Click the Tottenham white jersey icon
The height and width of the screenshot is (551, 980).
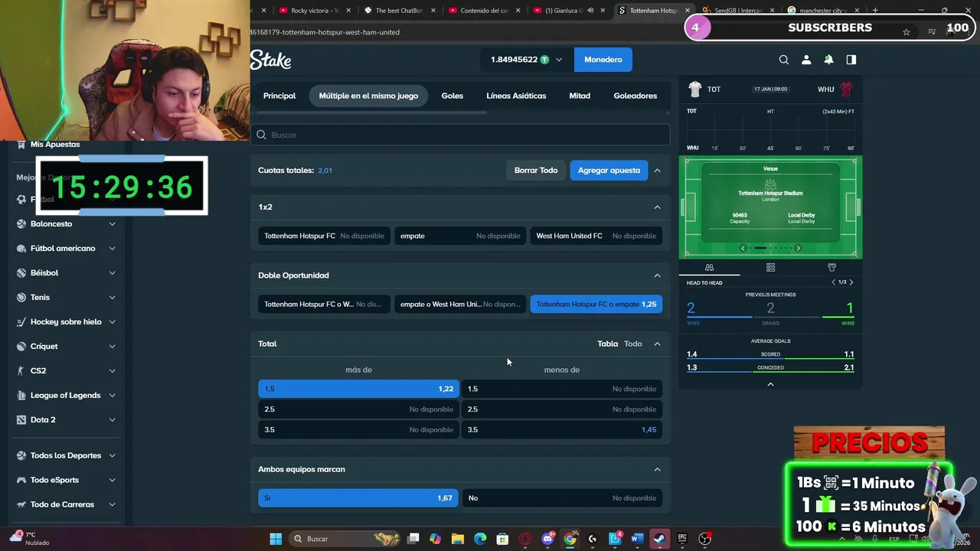click(x=694, y=90)
